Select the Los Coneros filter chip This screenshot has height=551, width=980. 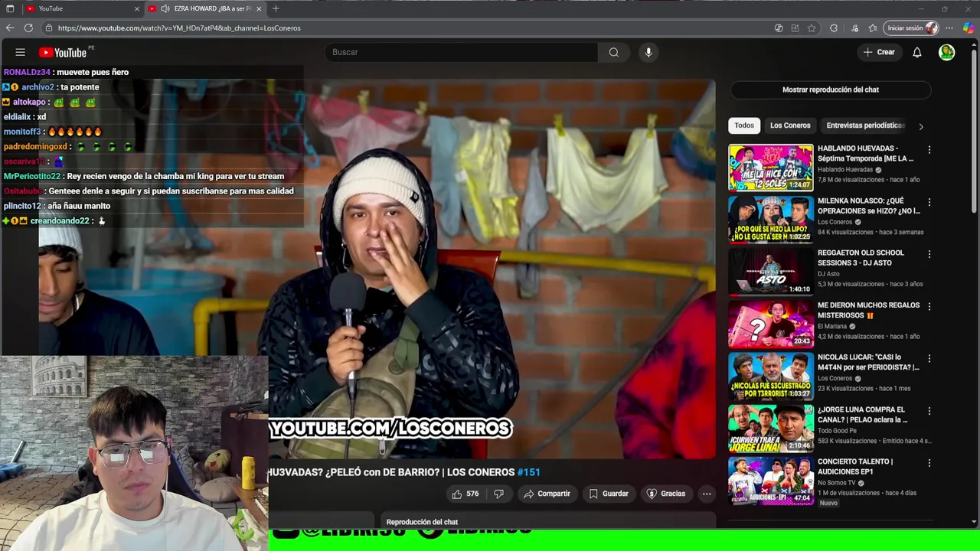coord(790,126)
